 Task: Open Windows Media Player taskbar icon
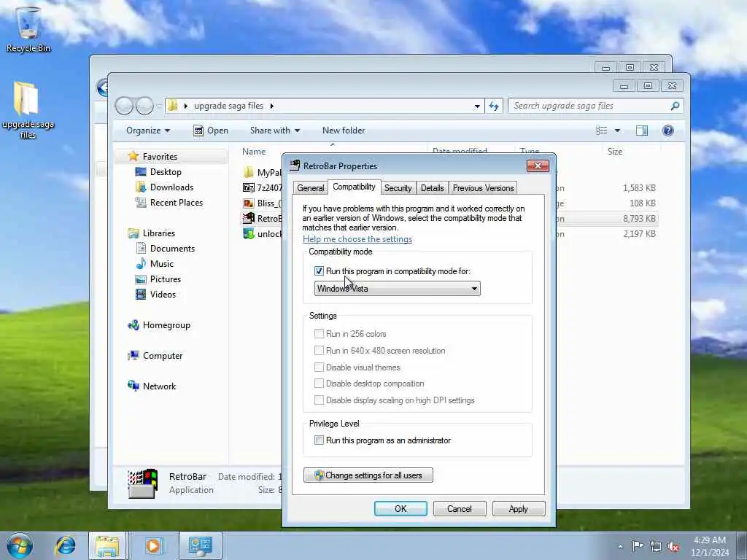[x=153, y=545]
